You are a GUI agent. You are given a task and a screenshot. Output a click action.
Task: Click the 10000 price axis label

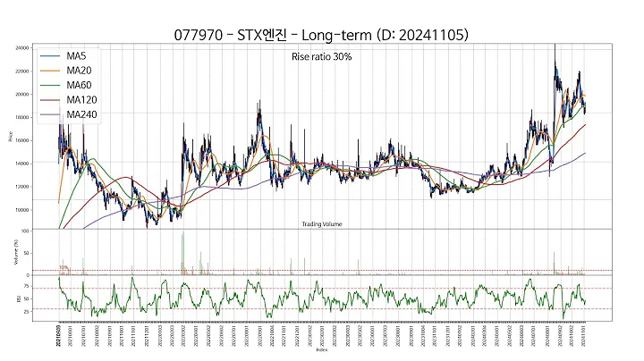[22, 210]
